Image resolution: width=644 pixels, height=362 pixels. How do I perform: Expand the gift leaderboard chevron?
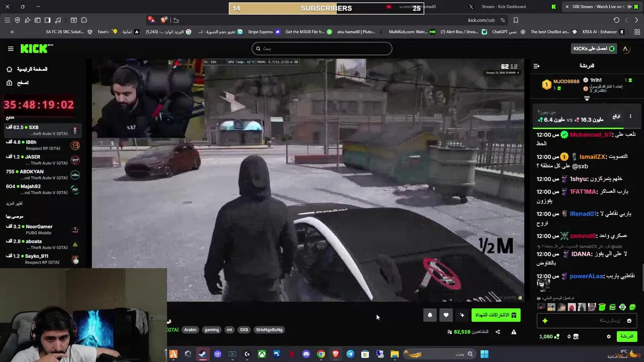coord(587,99)
